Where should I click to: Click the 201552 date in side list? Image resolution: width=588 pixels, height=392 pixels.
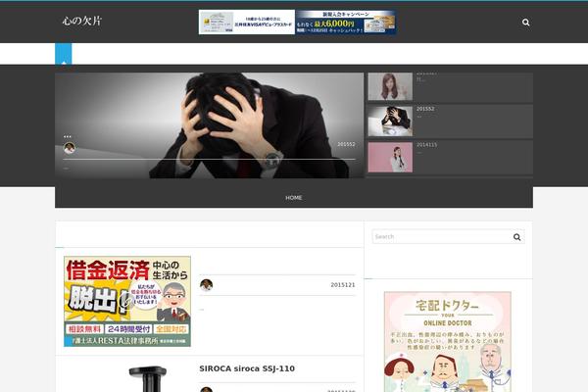coord(425,109)
